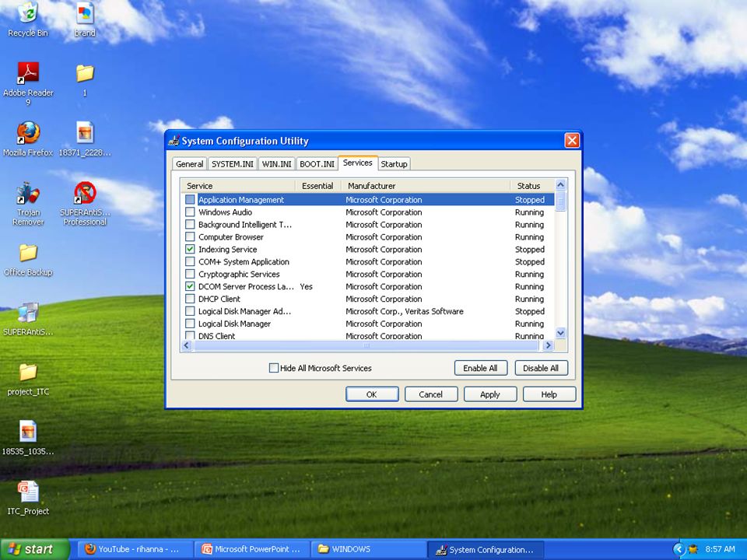This screenshot has height=560, width=747.
Task: Open the brand desktop shortcut
Action: click(85, 19)
